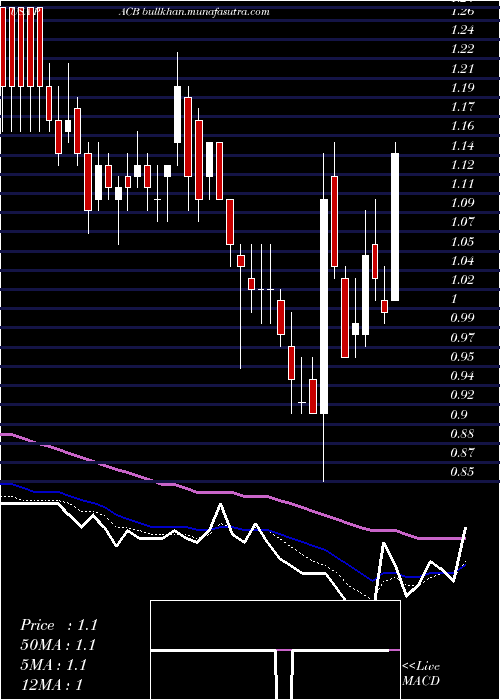This screenshot has height=700, width=500.
Task: Click the MACD panel box
Action: click(275, 650)
